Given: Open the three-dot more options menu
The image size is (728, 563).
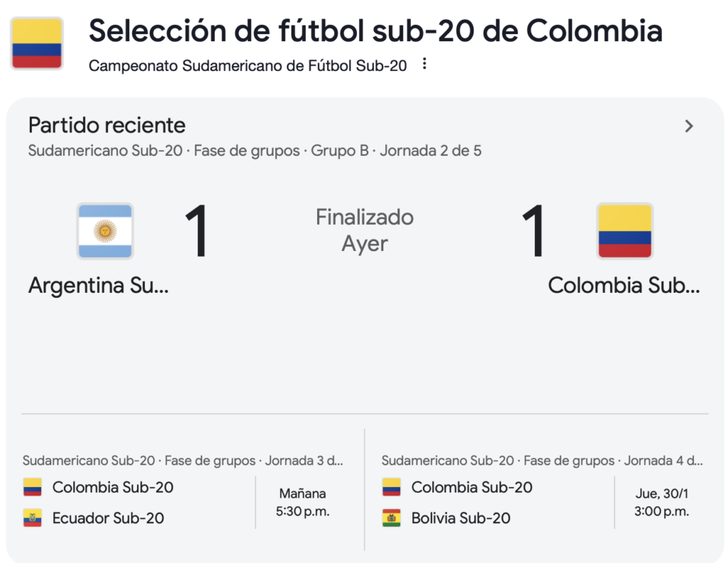Looking at the screenshot, I should [x=424, y=64].
